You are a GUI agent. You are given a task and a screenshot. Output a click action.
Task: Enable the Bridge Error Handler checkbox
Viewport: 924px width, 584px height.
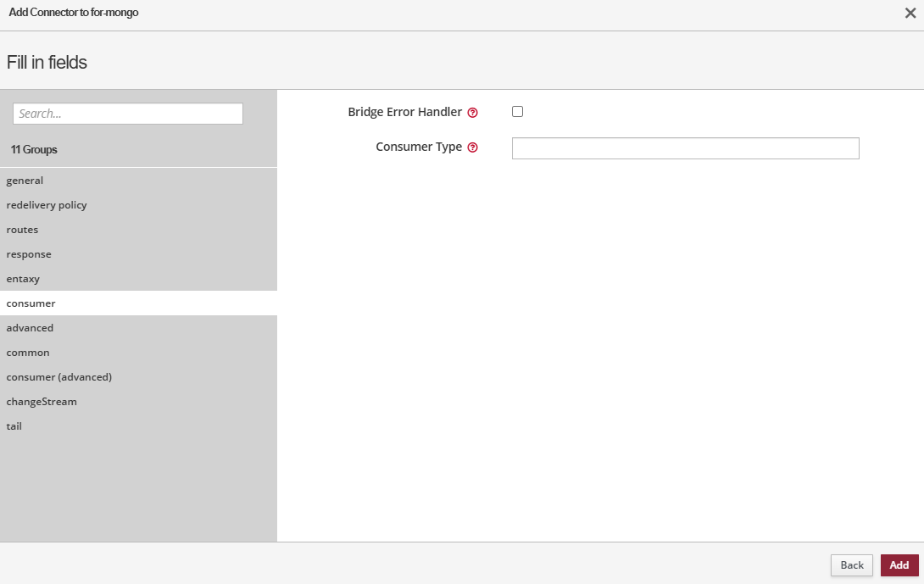[x=517, y=112]
